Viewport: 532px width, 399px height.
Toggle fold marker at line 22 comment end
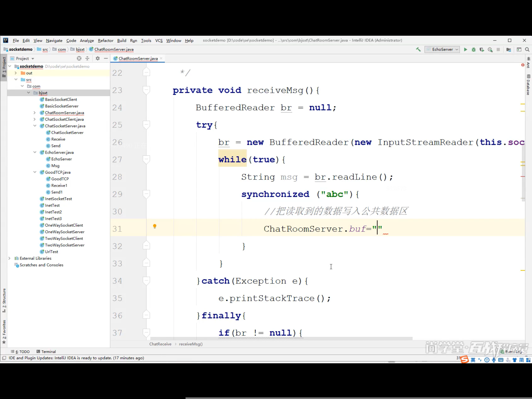click(x=146, y=72)
